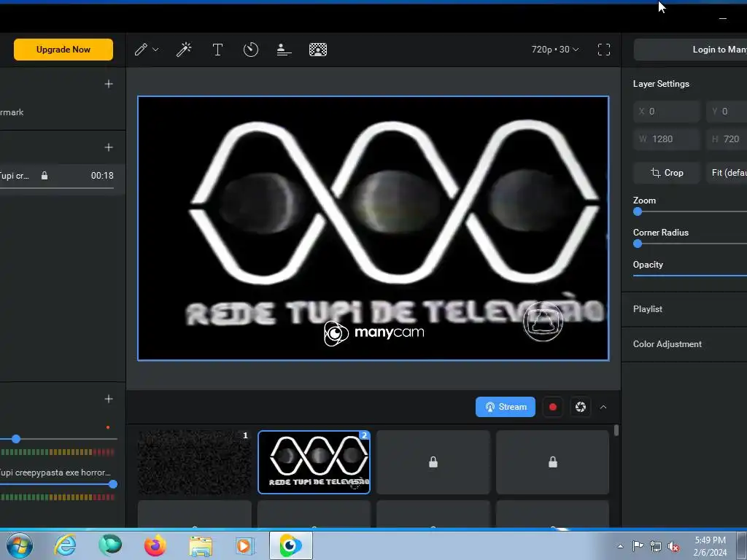
Task: Select the Draw pencil tool
Action: click(x=141, y=50)
